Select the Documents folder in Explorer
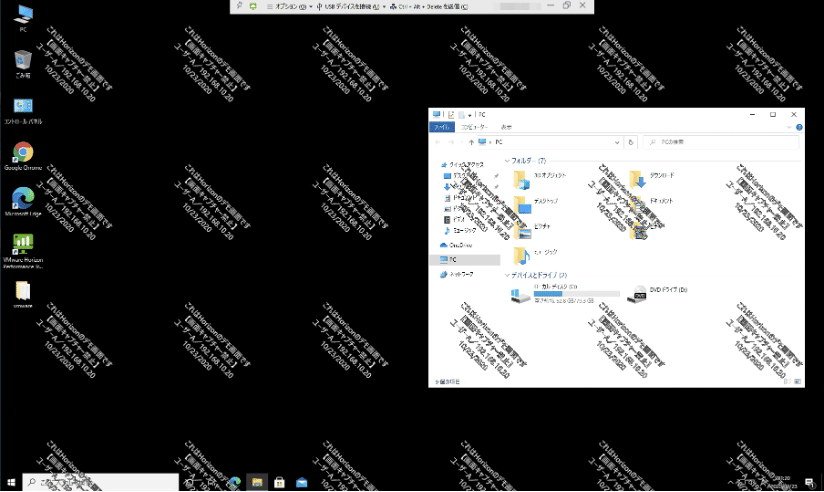824x492 pixels. [651, 204]
